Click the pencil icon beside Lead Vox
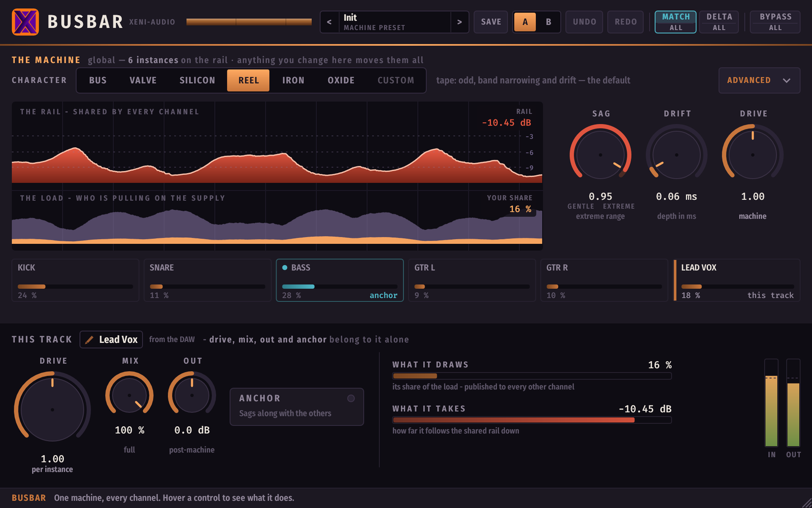The width and height of the screenshot is (812, 508). coord(89,339)
